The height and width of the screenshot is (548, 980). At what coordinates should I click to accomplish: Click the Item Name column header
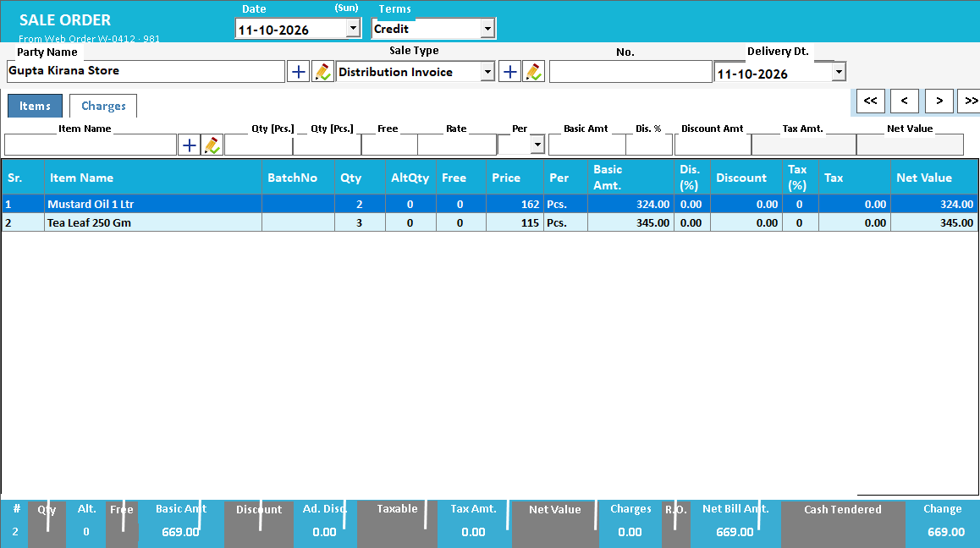click(153, 178)
